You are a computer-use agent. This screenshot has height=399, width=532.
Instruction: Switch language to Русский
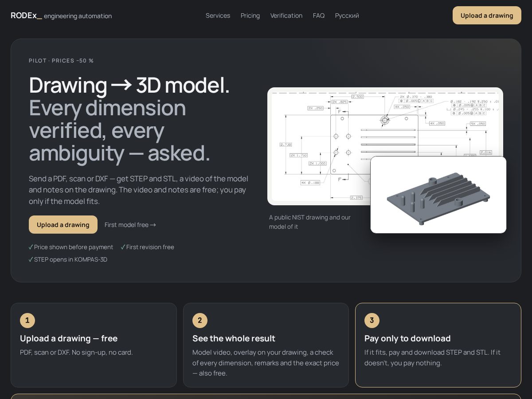[347, 16]
